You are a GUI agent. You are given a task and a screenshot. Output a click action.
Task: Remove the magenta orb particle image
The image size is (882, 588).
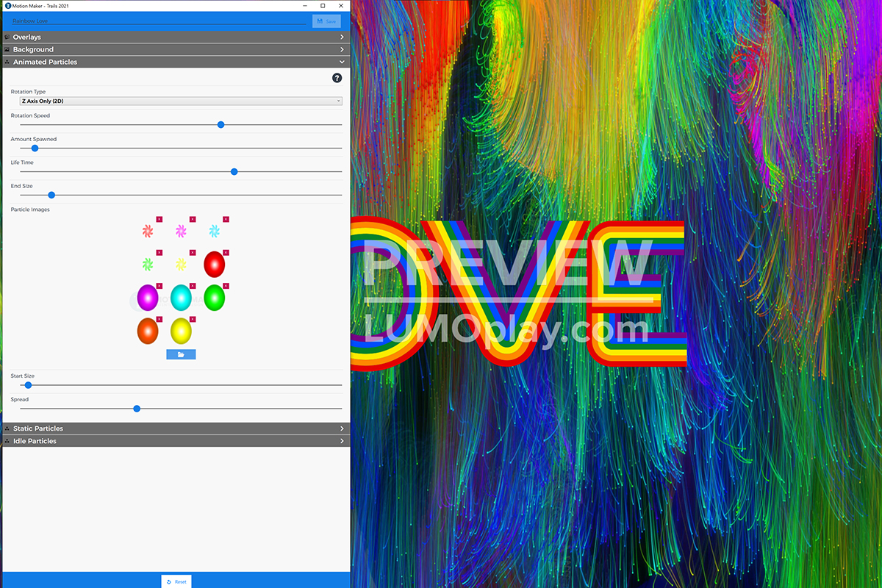tap(159, 286)
